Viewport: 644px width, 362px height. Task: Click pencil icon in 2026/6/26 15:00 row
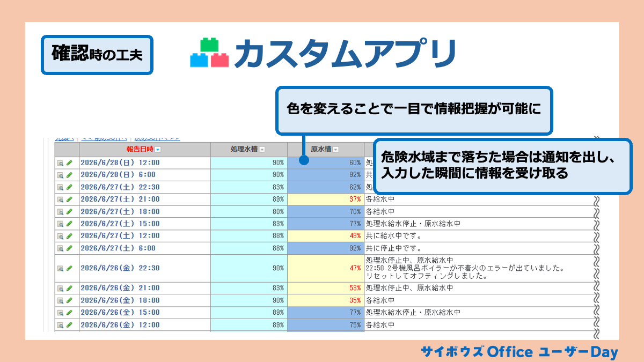69,313
